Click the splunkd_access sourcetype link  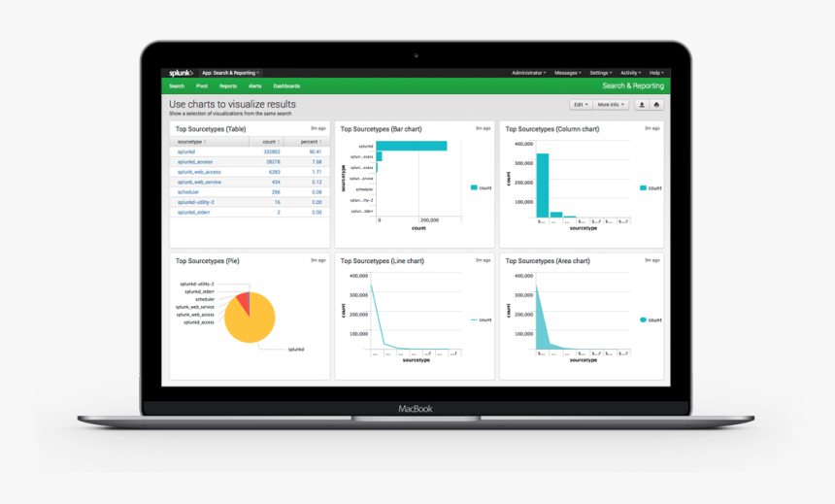[x=195, y=162]
